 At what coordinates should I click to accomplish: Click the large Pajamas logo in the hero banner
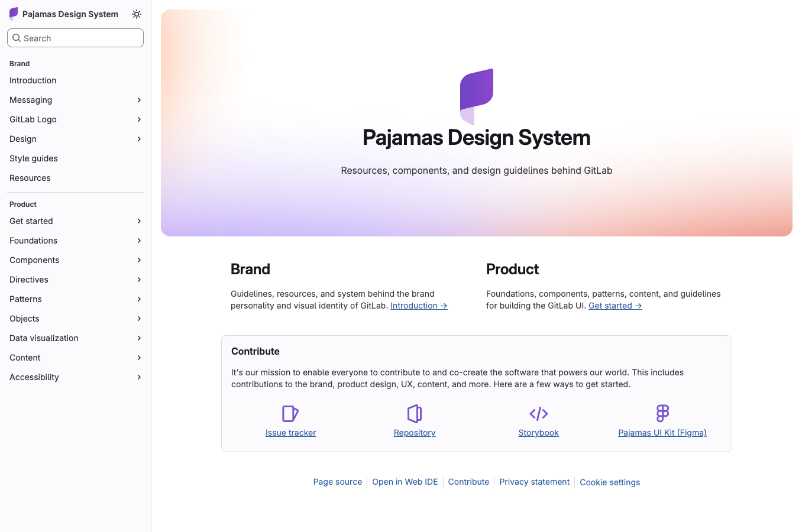[x=476, y=96]
